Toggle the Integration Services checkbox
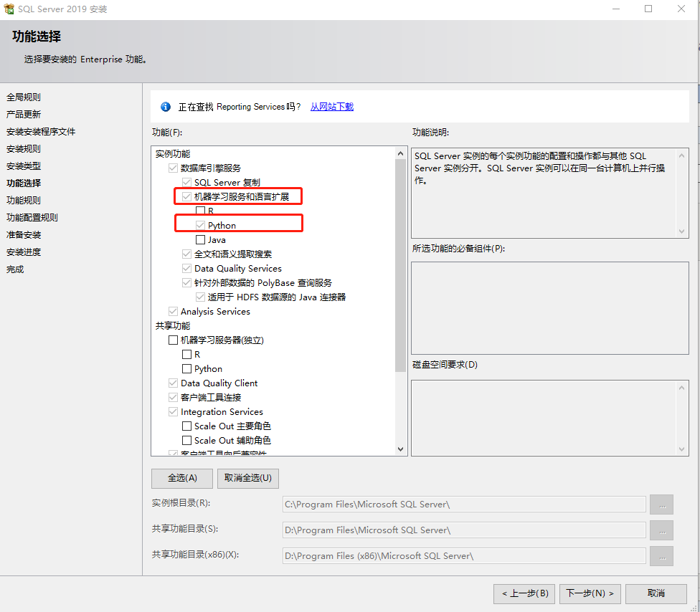 pyautogui.click(x=174, y=411)
